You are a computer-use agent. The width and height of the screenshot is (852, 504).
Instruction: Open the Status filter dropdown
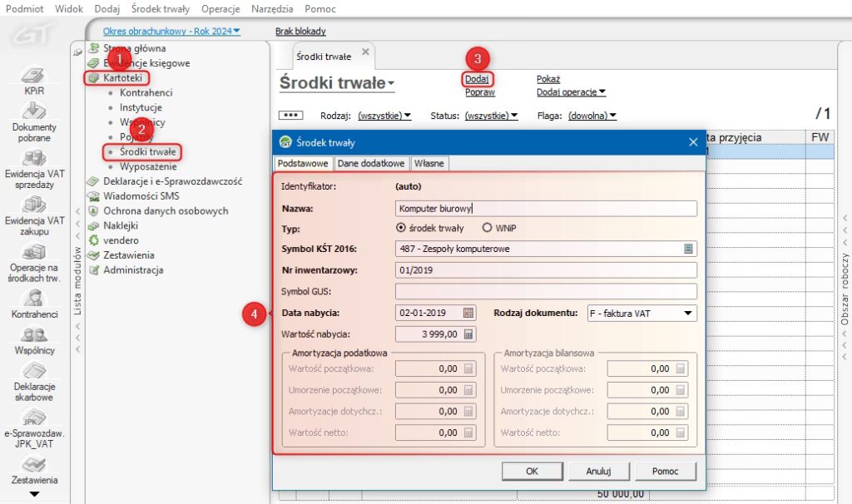491,116
